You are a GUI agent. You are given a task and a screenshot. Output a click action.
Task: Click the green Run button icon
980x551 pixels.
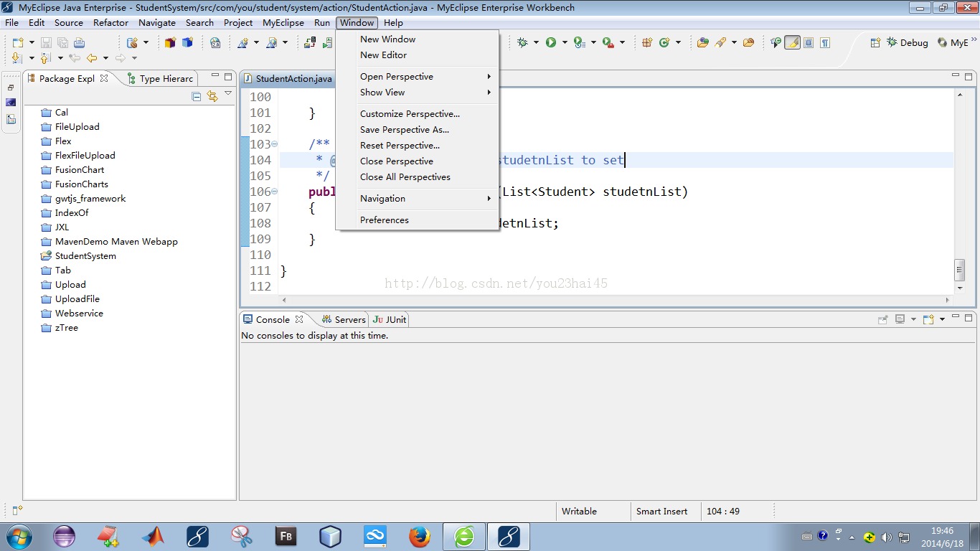[x=551, y=43]
